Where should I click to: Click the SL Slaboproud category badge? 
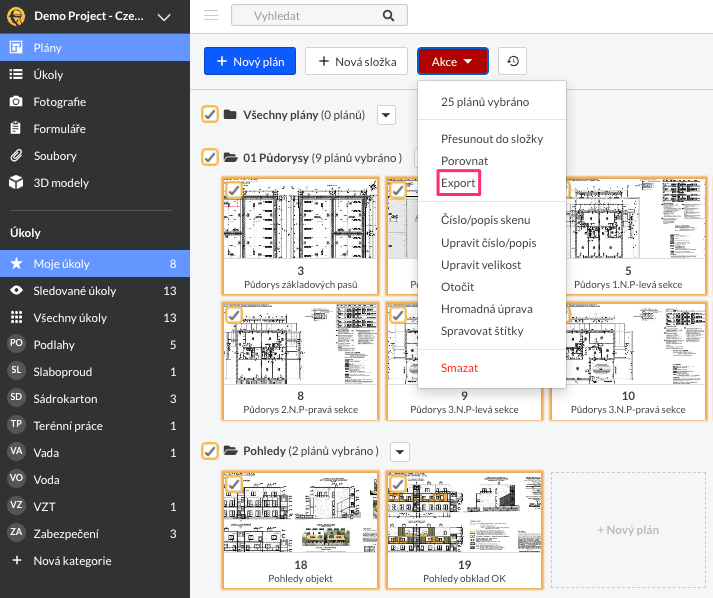click(16, 370)
